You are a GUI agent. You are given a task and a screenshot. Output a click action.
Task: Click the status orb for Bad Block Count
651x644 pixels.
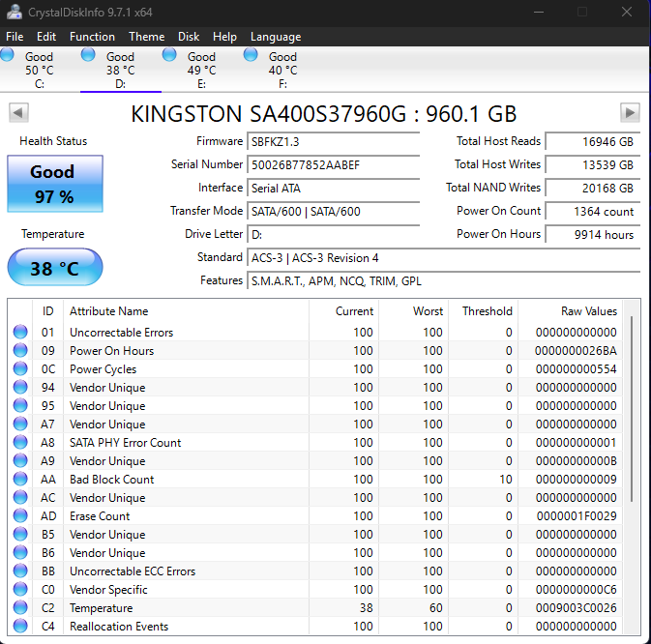[20, 479]
